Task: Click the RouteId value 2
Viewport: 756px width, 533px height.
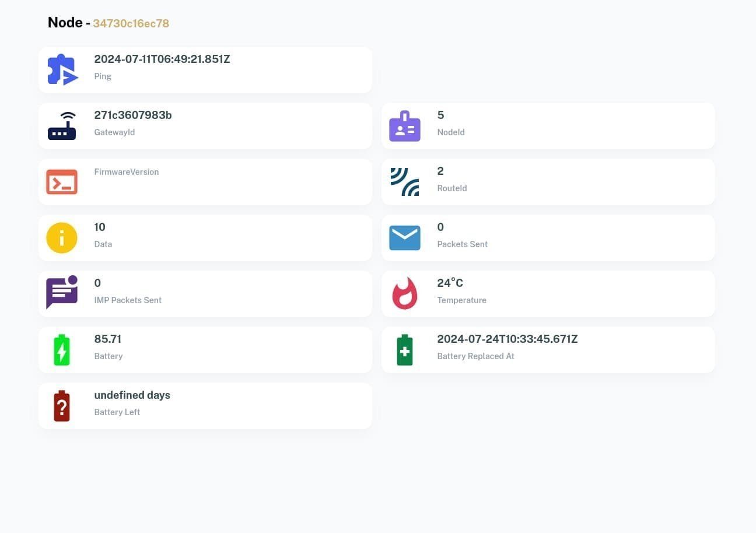Action: pyautogui.click(x=440, y=171)
